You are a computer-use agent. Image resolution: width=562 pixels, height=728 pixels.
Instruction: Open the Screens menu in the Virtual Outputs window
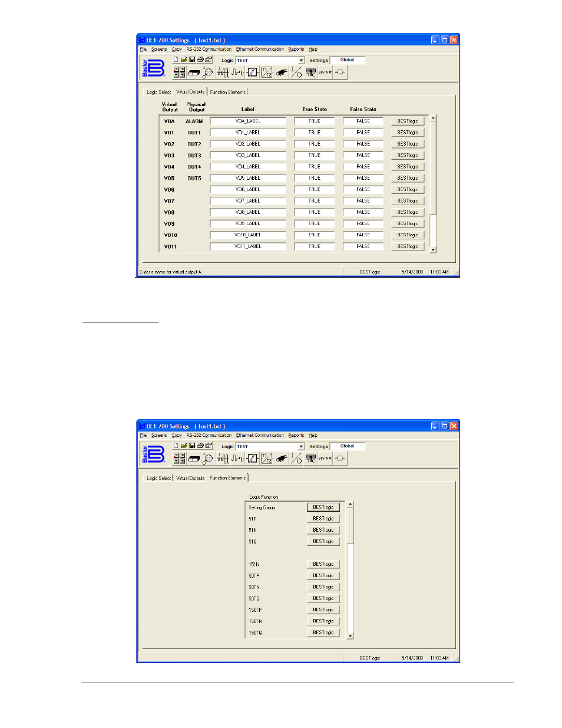159,50
